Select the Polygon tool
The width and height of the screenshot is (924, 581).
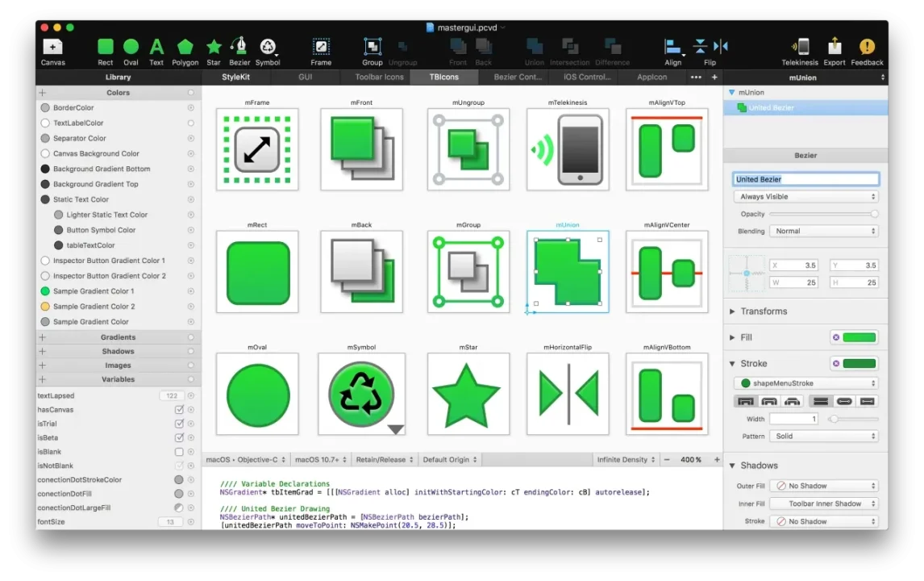point(185,52)
